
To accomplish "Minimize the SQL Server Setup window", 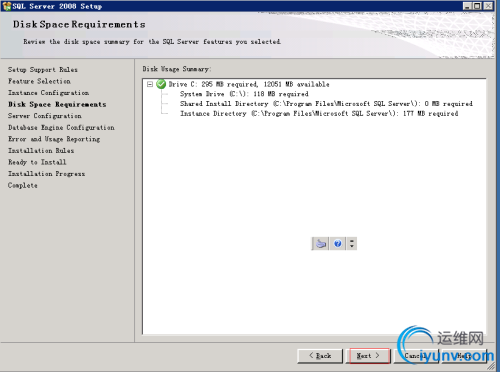I will click(467, 6).
